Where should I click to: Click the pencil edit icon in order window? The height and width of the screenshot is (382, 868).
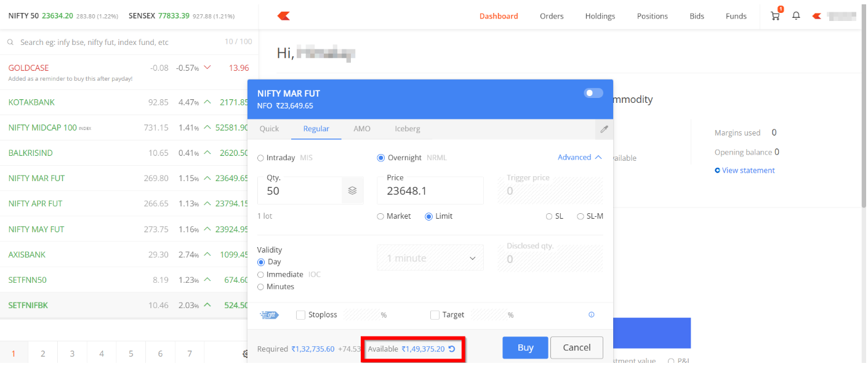click(604, 129)
